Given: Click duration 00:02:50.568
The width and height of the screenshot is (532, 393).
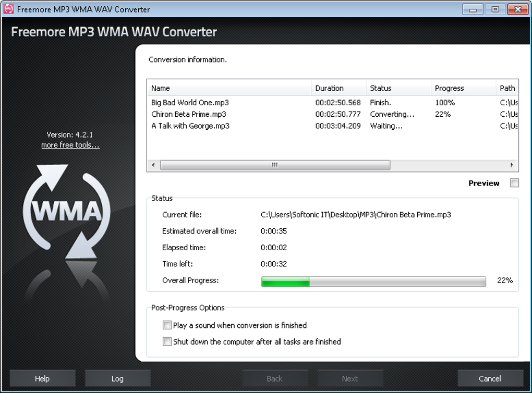Looking at the screenshot, I should pyautogui.click(x=338, y=102).
